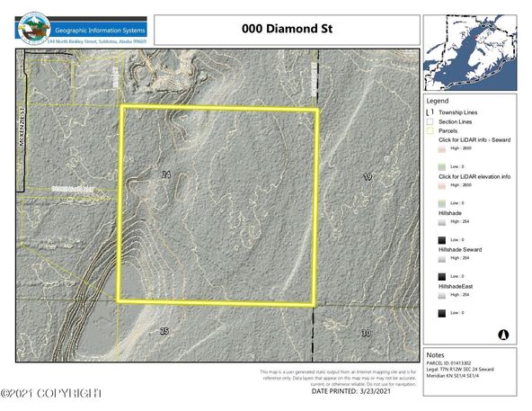This screenshot has height=411, width=532.
Task: Click the north arrow compass icon
Action: tap(503, 335)
